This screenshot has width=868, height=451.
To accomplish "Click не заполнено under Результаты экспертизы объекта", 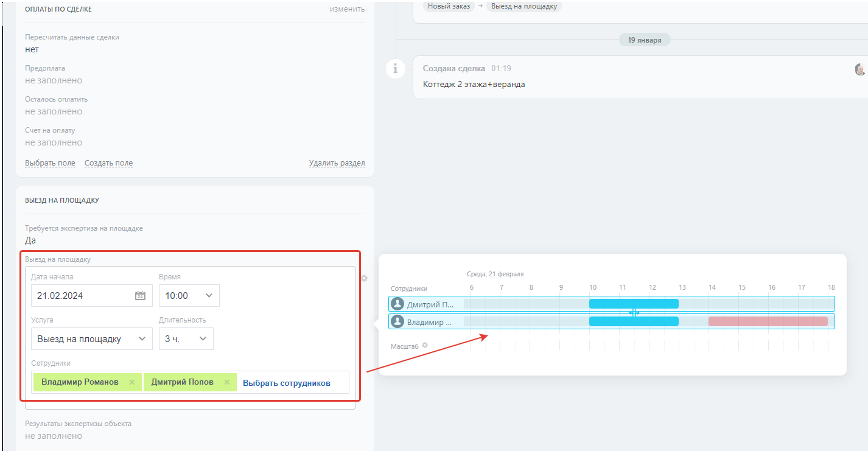I will coord(54,436).
